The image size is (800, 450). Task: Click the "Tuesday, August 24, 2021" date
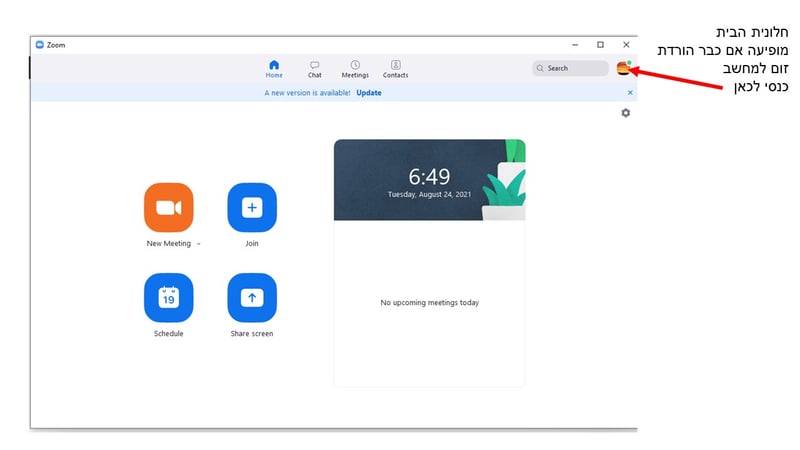click(x=430, y=194)
